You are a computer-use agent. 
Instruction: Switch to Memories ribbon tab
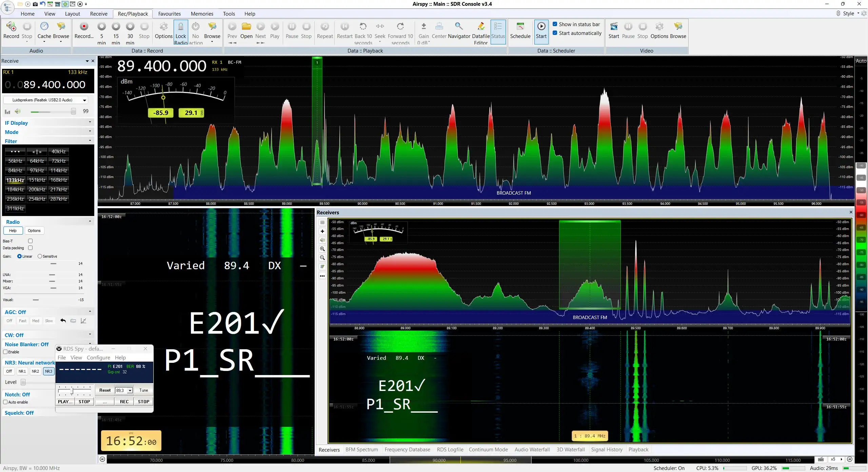point(202,14)
